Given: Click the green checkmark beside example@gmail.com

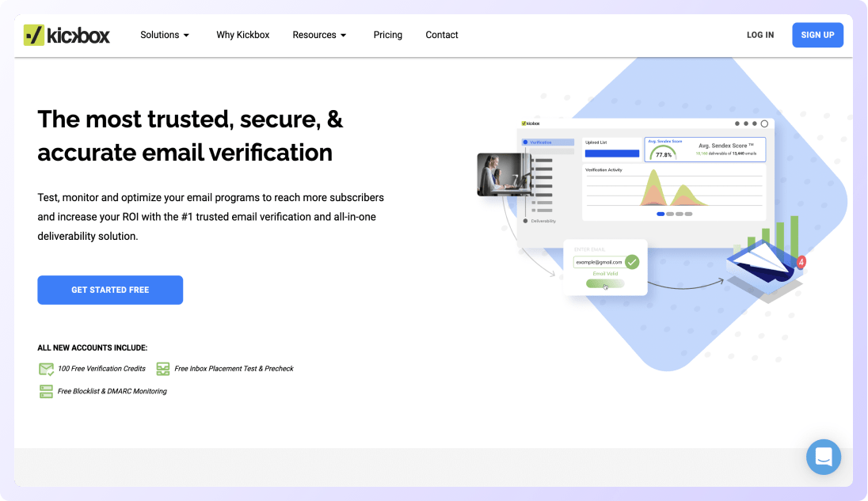Looking at the screenshot, I should (x=631, y=261).
